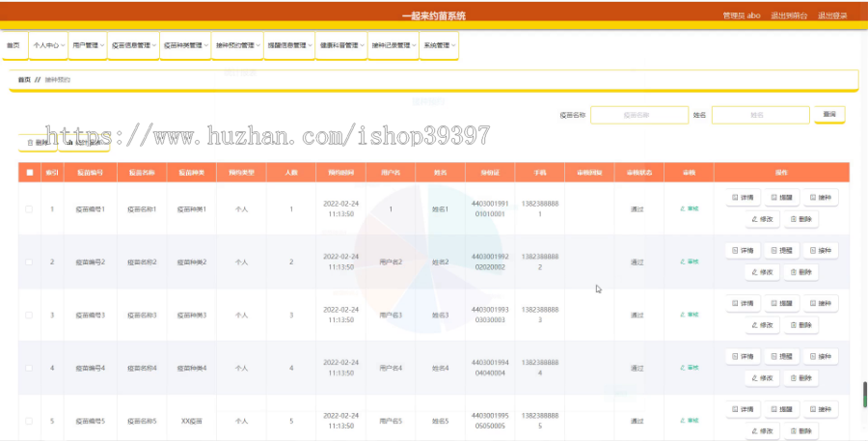Expand the 健康科普管理 menu
Image resolution: width=868 pixels, height=441 pixels.
[341, 45]
